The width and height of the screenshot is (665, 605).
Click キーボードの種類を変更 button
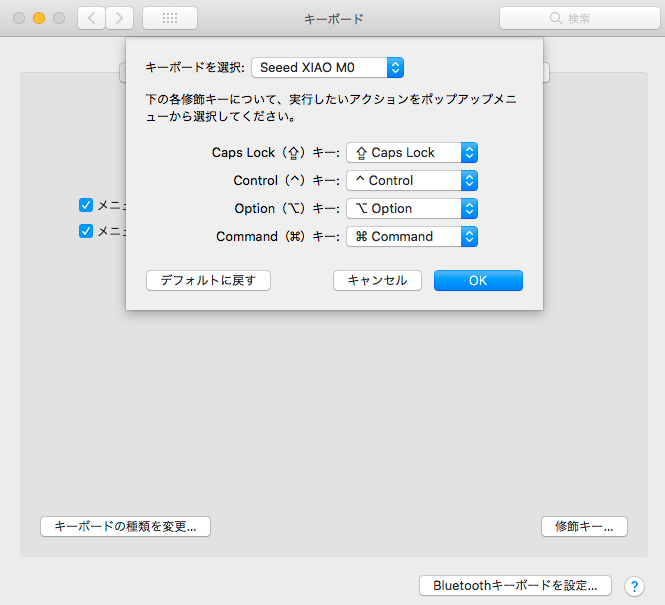click(x=125, y=526)
